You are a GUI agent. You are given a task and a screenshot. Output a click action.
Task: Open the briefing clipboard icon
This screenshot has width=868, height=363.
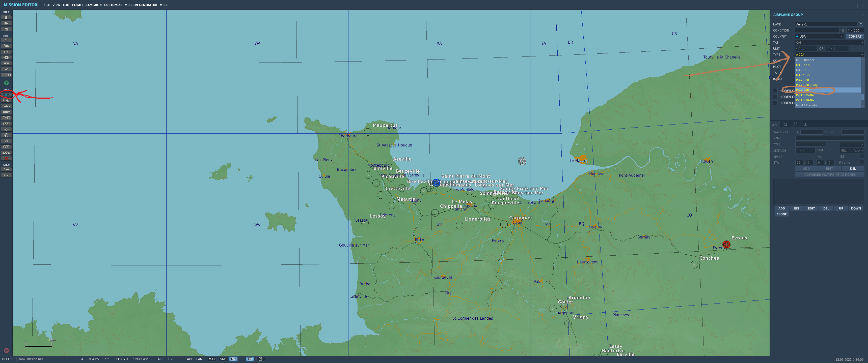point(6,40)
